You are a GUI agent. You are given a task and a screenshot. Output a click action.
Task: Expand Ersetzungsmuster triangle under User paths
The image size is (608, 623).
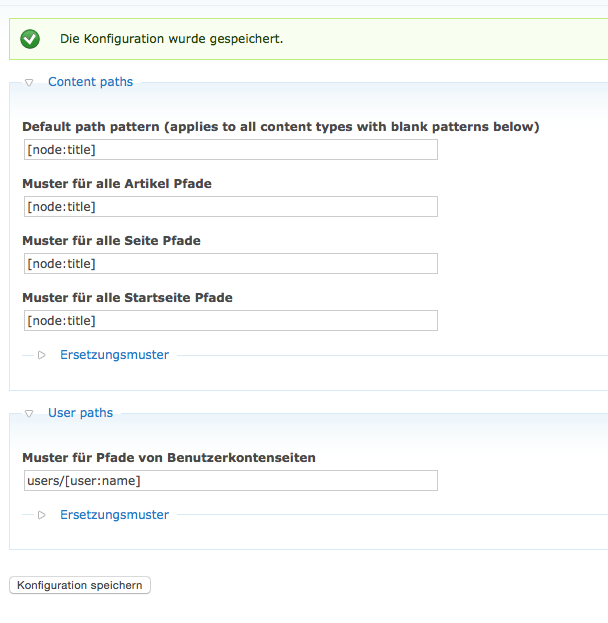(x=42, y=515)
